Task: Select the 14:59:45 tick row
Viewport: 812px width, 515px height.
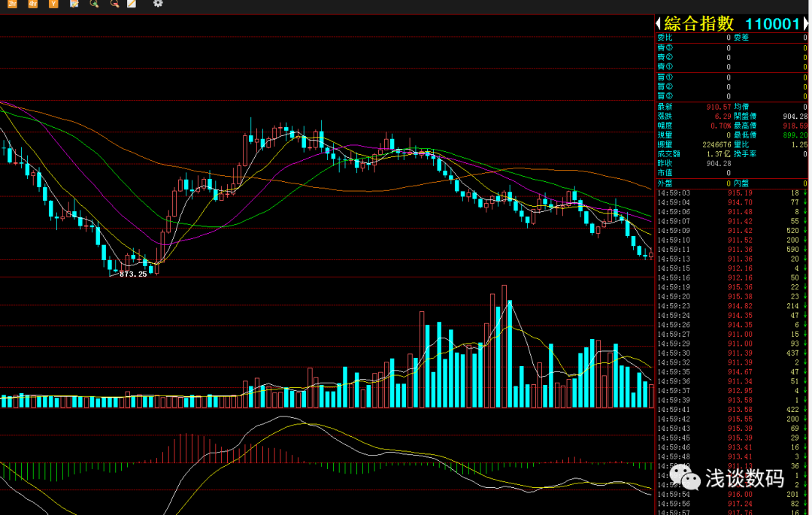Action: tap(732, 438)
